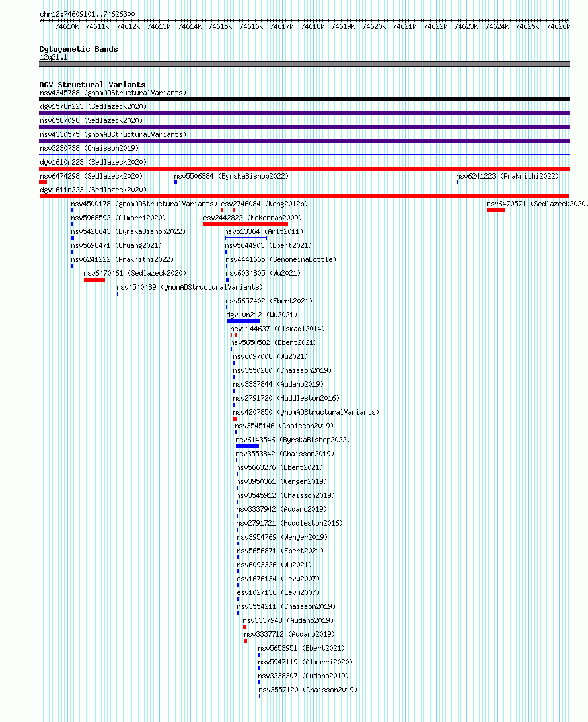Open nsv3337712 Audano2019 label
This screenshot has height=722, width=588.
click(x=289, y=634)
